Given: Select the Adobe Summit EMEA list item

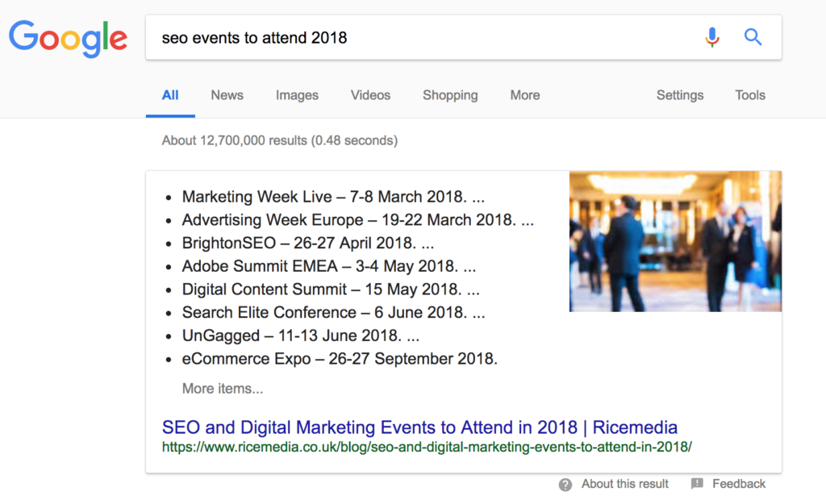Looking at the screenshot, I should (x=329, y=266).
